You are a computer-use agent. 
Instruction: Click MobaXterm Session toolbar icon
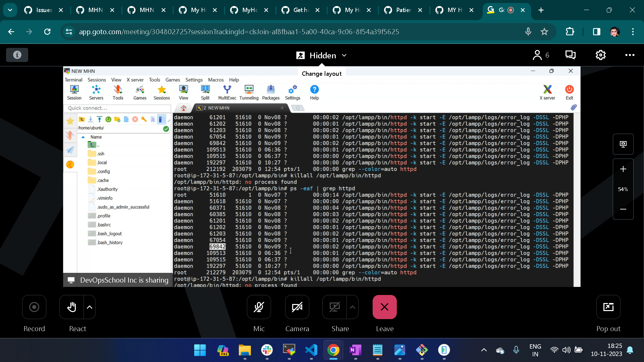pyautogui.click(x=74, y=93)
